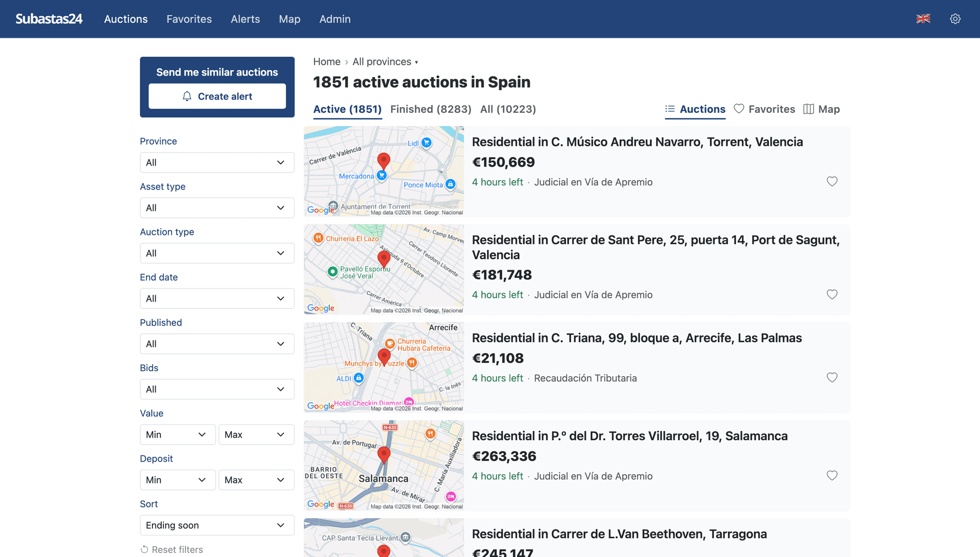Open the Auction type dropdown

tap(217, 253)
